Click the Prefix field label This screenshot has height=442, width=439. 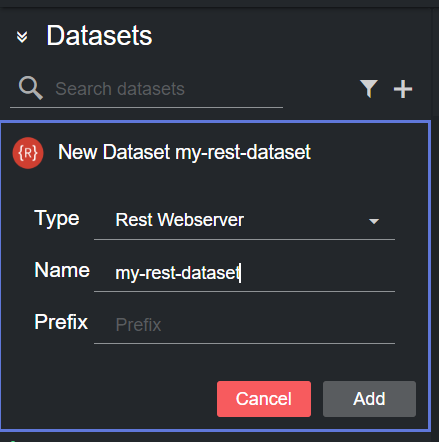[61, 322]
